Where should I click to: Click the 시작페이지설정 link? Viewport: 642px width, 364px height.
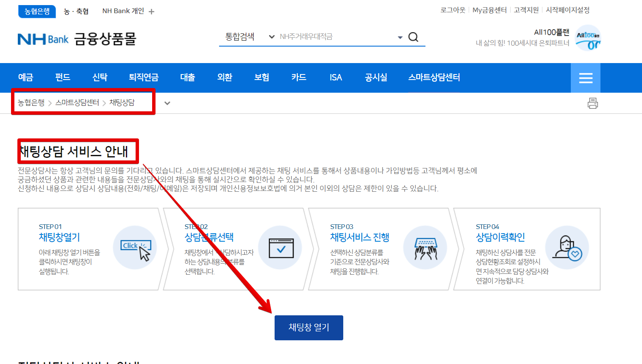pyautogui.click(x=568, y=10)
